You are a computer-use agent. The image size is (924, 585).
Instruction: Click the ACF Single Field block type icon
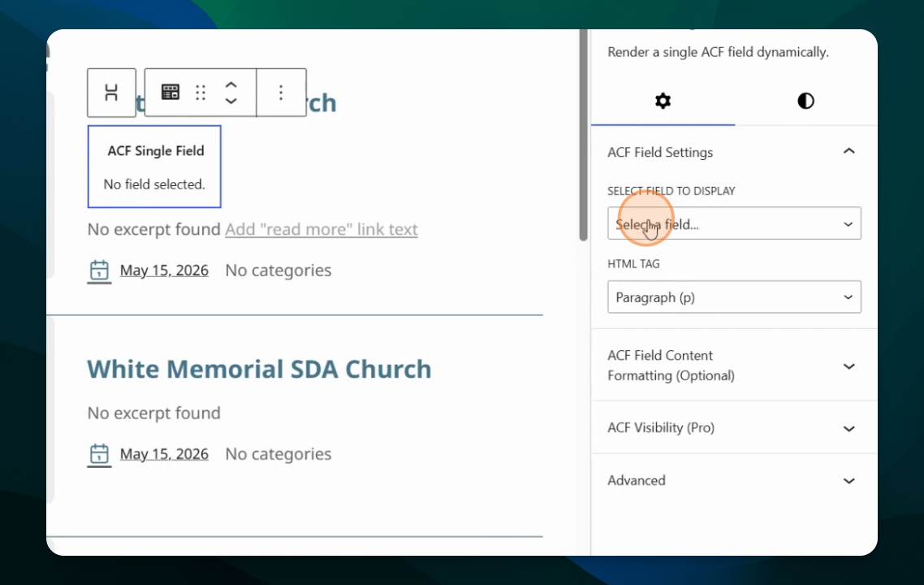171,92
